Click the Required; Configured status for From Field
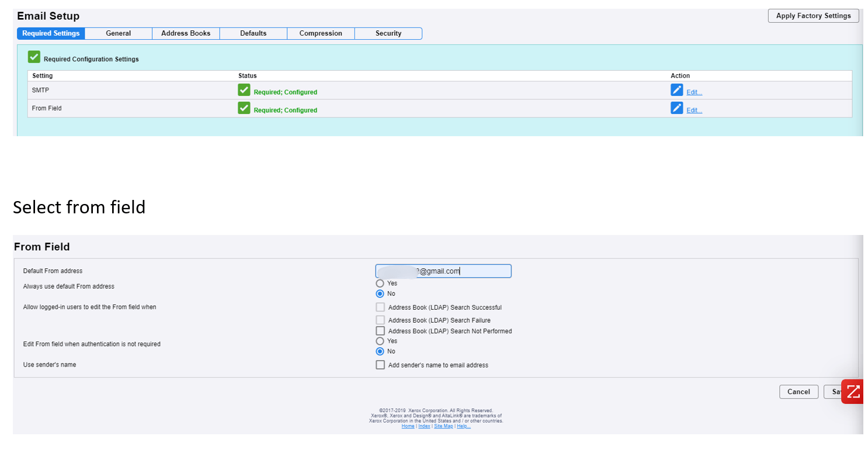Viewport: 868px width, 453px height. point(286,110)
